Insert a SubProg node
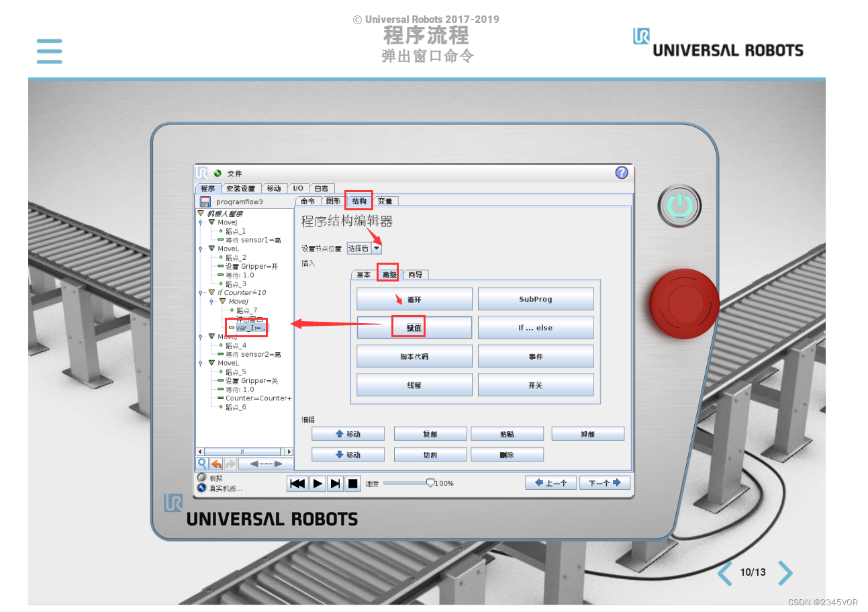The width and height of the screenshot is (868, 612). coord(536,299)
